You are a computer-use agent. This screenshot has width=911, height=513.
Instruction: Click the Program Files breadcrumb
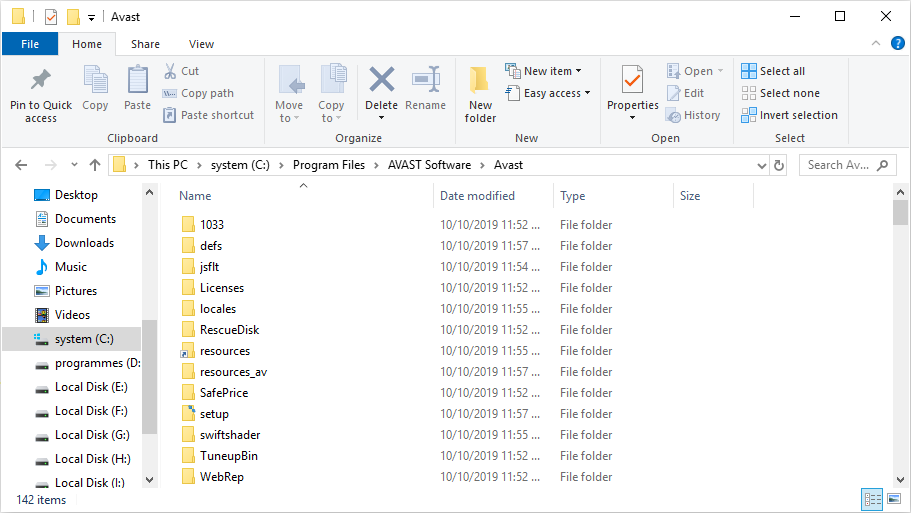329,165
